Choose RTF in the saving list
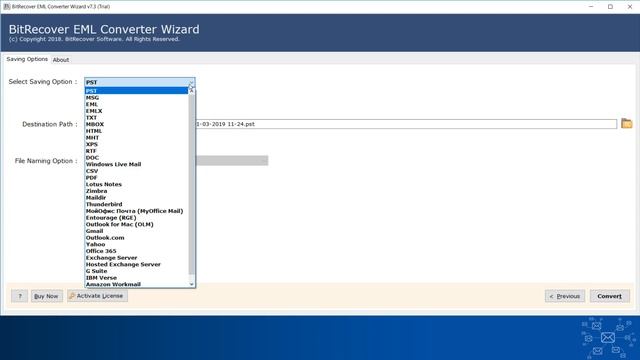This screenshot has height=360, width=640. click(x=136, y=151)
